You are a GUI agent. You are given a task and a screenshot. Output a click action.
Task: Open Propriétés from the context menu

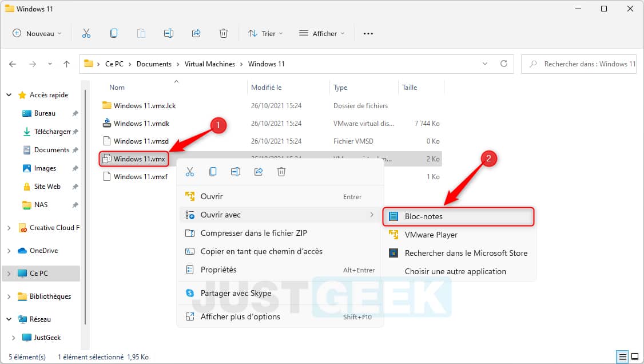281,270
